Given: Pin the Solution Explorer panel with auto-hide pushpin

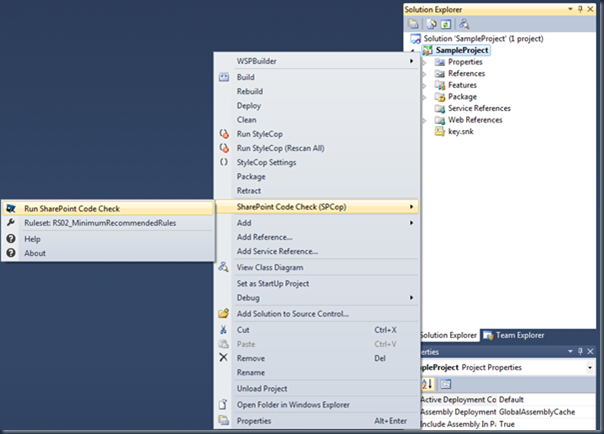Looking at the screenshot, I should [x=581, y=9].
